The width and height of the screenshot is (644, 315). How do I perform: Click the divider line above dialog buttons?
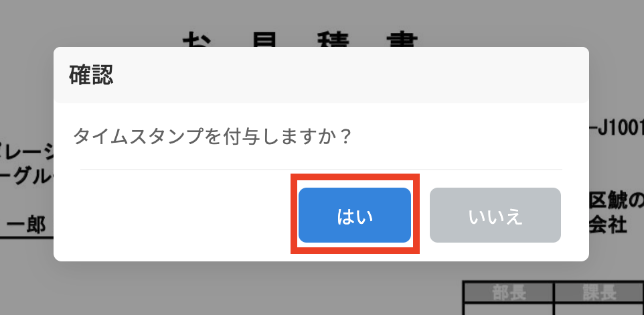pos(321,169)
